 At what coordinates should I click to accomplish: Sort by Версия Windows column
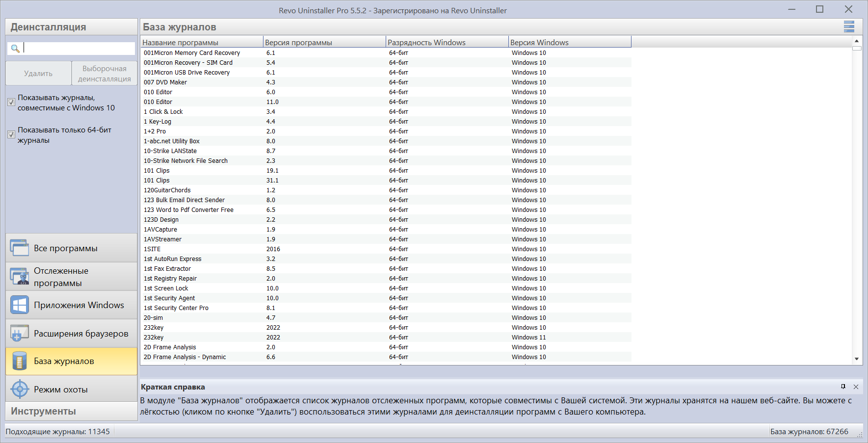pos(570,42)
